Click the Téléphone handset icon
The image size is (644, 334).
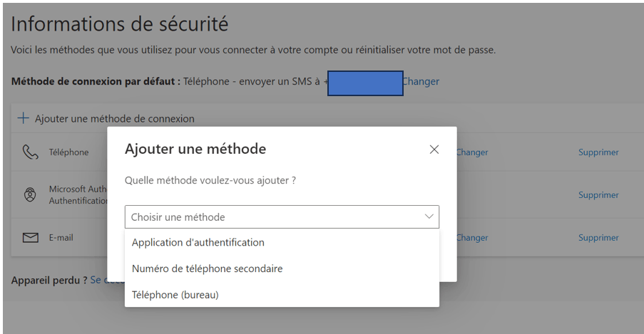click(x=30, y=152)
